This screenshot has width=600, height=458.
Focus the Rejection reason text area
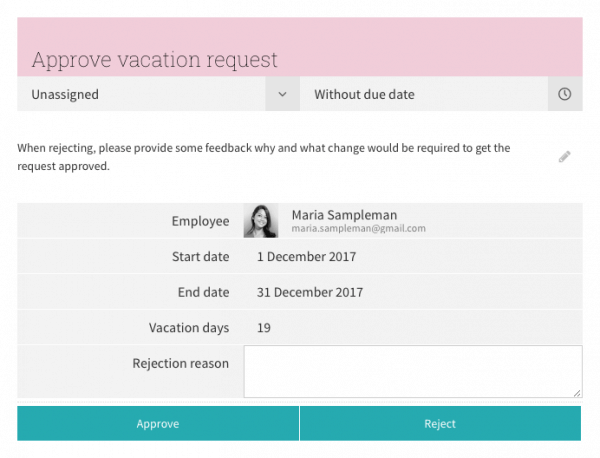412,372
